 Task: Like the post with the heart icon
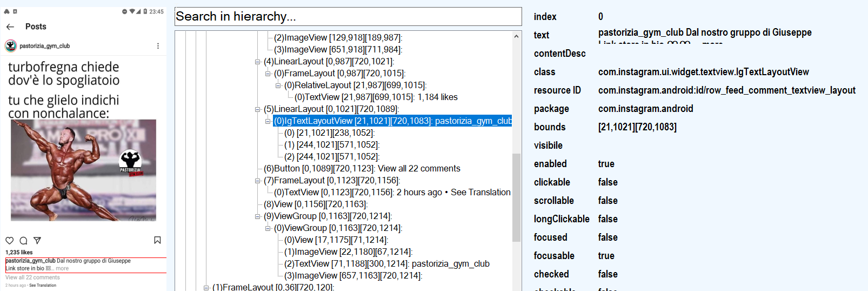(9, 241)
